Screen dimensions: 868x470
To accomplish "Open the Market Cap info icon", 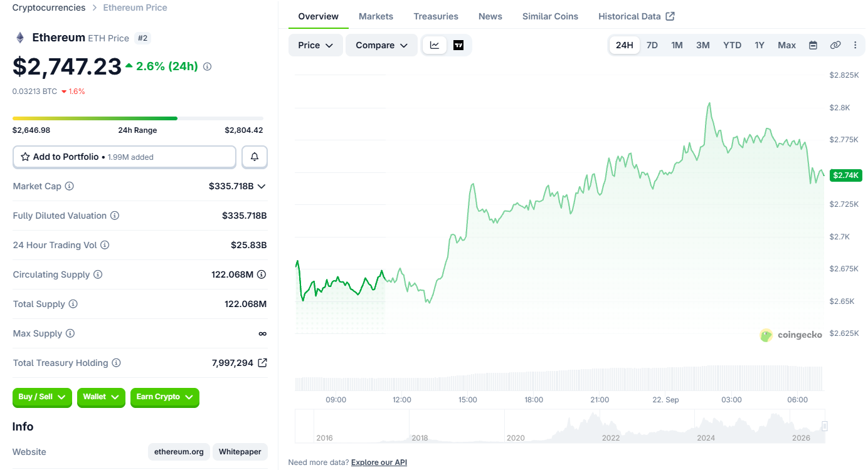I will tap(70, 186).
